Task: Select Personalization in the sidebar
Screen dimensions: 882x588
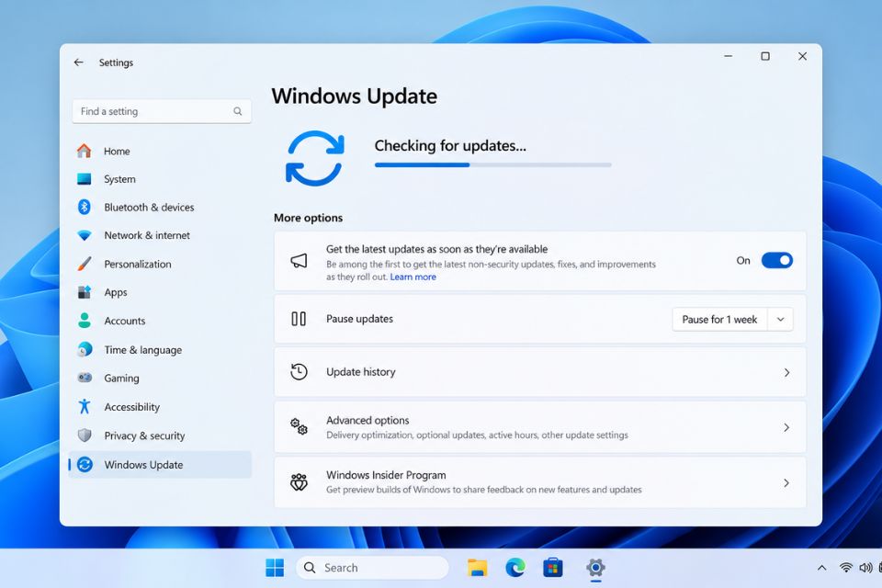Action: [159, 264]
